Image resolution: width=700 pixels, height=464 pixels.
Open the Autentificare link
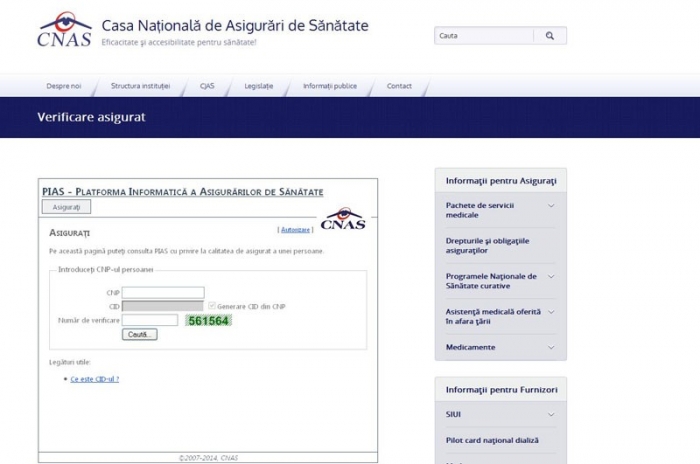pos(295,229)
